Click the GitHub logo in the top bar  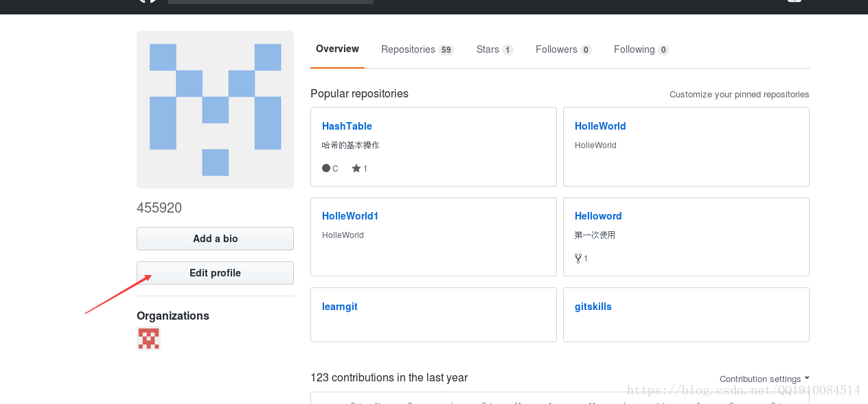pyautogui.click(x=147, y=1)
